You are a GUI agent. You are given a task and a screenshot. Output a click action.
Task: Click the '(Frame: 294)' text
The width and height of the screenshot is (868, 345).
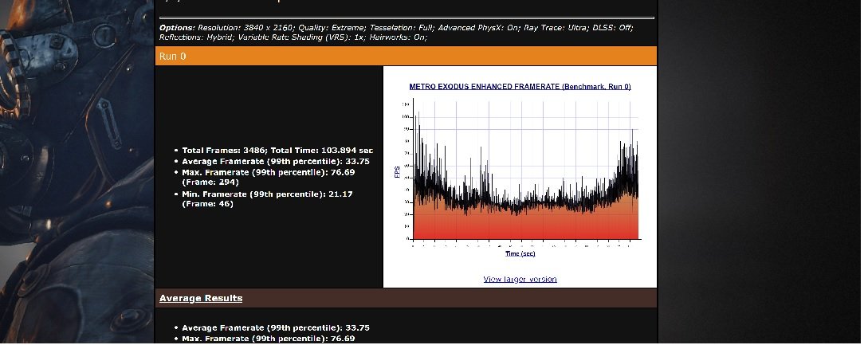[x=210, y=182]
